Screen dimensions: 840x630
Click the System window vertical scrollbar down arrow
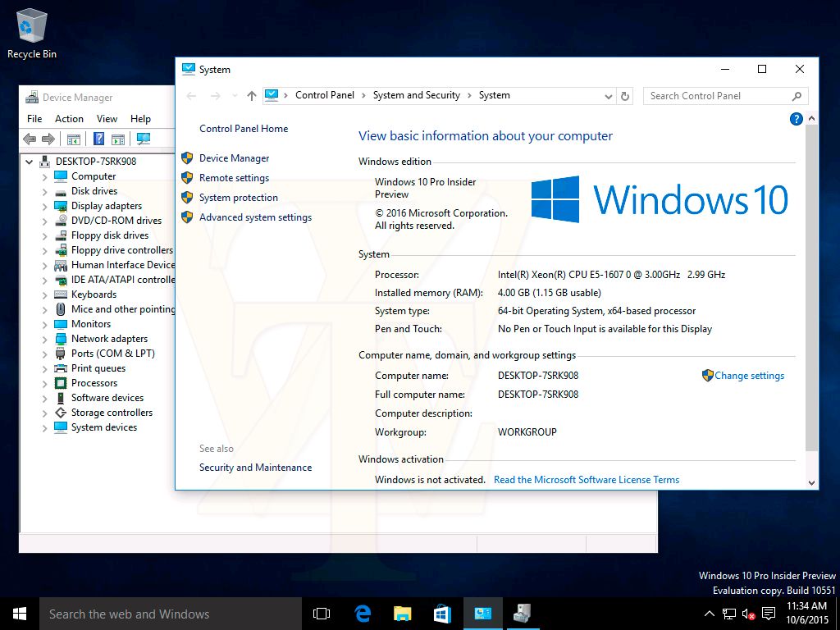812,483
